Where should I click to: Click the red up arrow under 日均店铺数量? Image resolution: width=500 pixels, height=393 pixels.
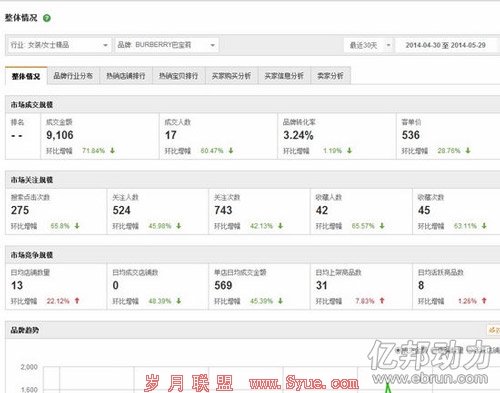tap(77, 301)
